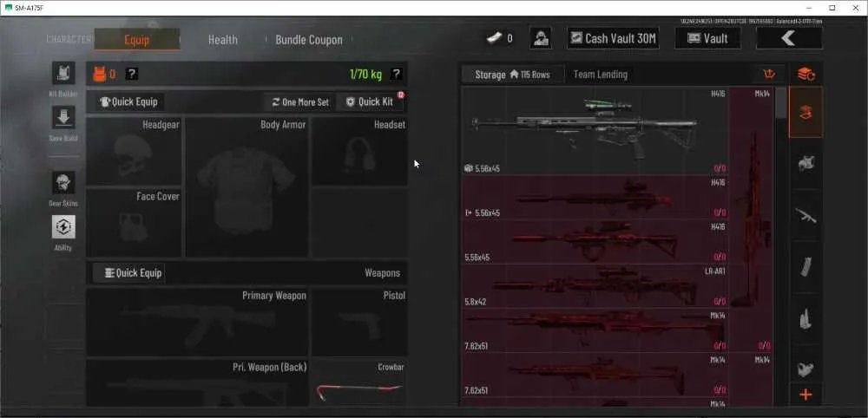Viewport: 868px width, 418px height.
Task: Click the orange armor vest icon
Action: click(x=99, y=74)
